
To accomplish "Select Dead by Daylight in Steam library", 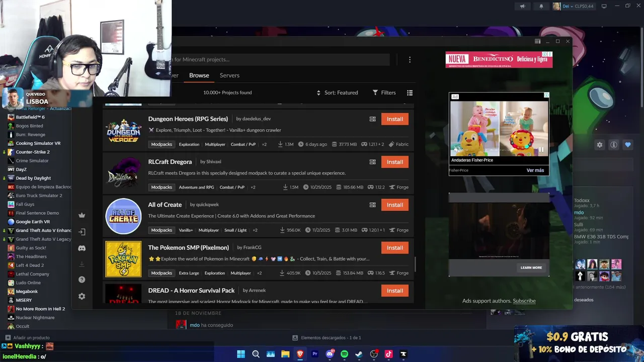I will coord(33,178).
